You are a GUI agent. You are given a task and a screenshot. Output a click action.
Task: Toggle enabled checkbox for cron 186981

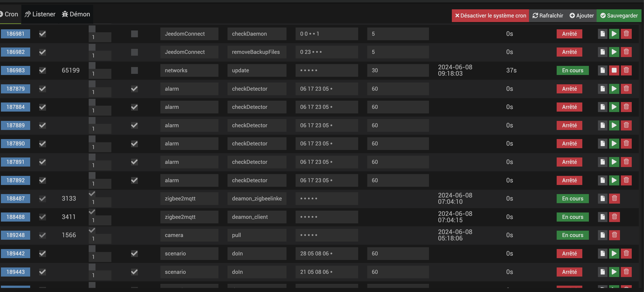click(x=42, y=34)
